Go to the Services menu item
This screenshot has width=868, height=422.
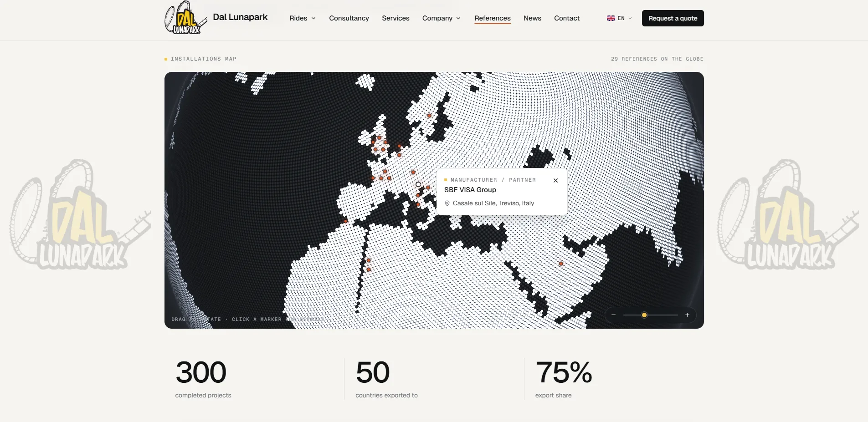395,18
